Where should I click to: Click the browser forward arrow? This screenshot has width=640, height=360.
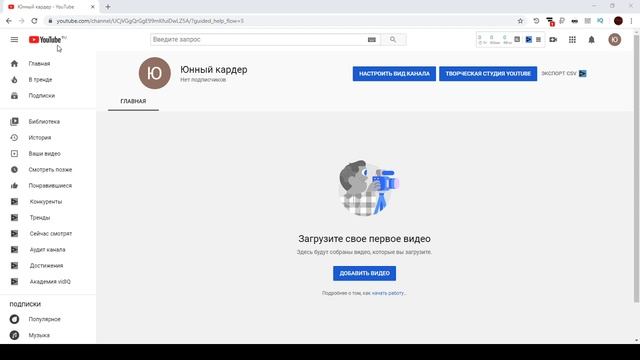22,21
